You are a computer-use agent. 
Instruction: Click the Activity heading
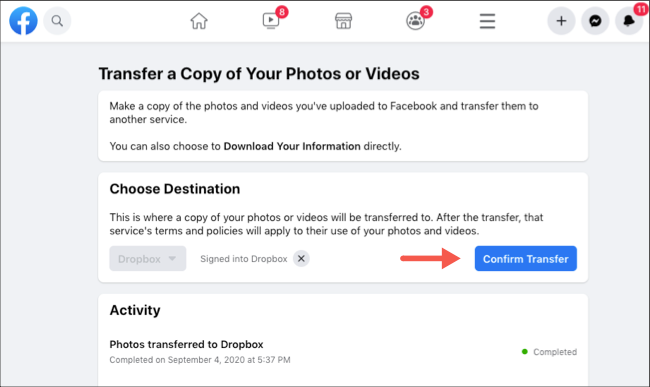pos(135,310)
